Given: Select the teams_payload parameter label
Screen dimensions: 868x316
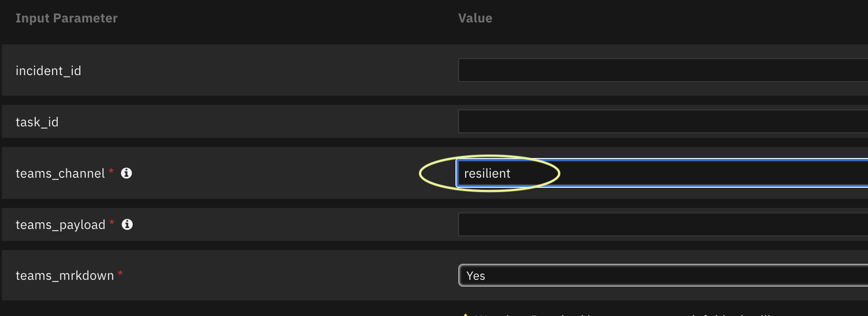Looking at the screenshot, I should (x=60, y=225).
